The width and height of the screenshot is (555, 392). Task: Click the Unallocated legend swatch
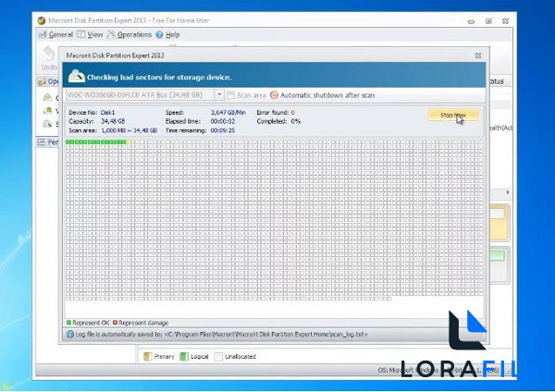tap(218, 357)
